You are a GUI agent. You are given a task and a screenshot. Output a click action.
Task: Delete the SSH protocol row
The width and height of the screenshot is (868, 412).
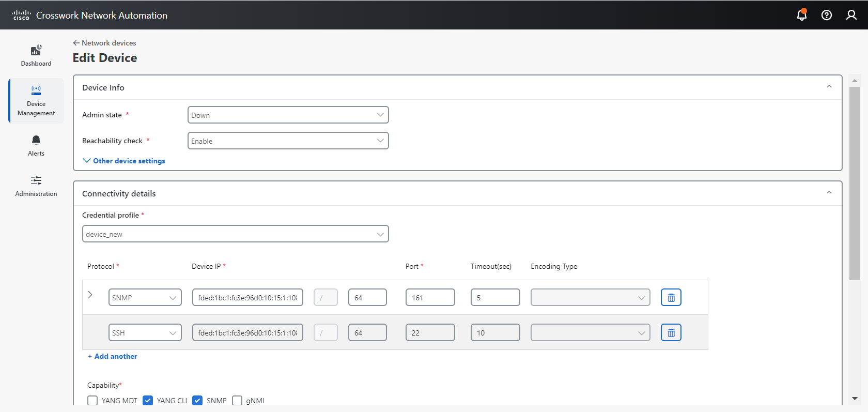671,332
